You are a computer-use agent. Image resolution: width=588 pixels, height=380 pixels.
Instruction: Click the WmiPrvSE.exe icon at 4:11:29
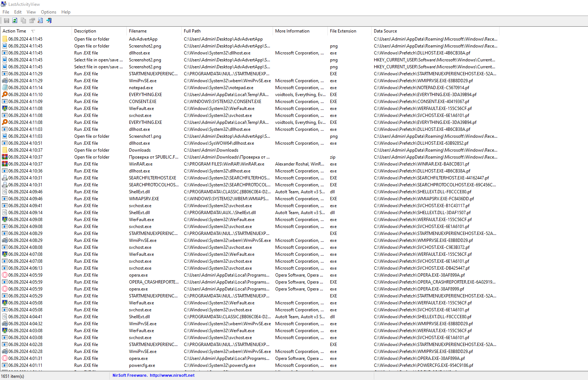point(5,80)
